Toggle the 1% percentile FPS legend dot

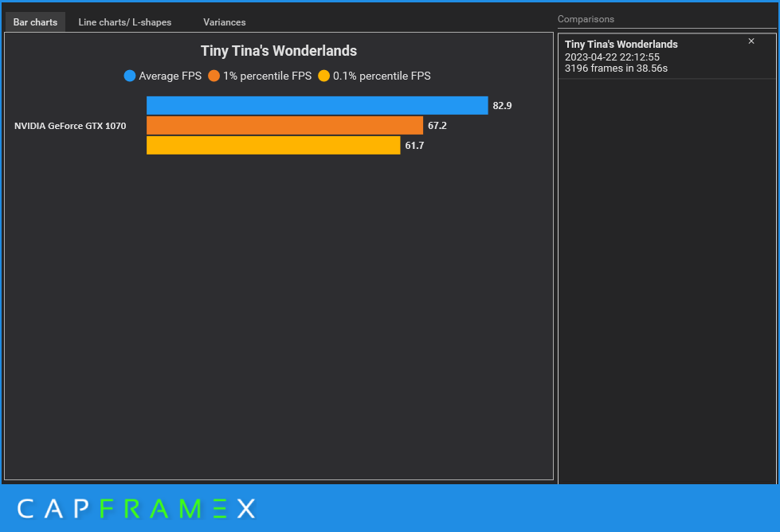click(214, 76)
